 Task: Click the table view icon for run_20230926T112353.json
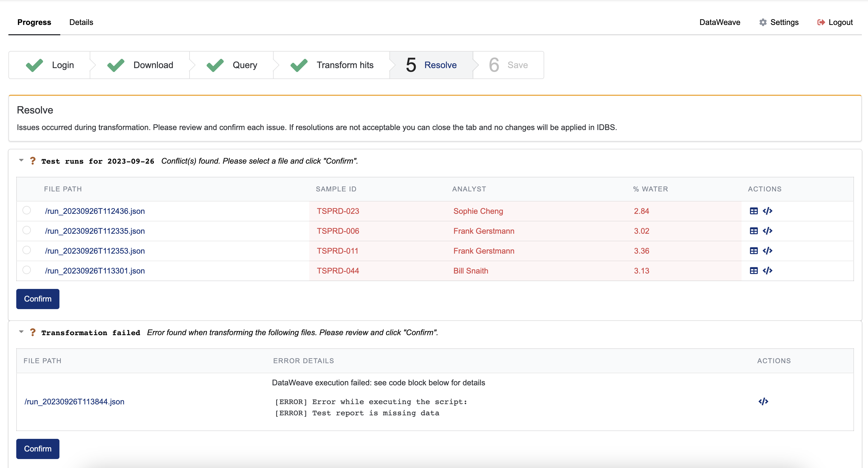click(754, 250)
